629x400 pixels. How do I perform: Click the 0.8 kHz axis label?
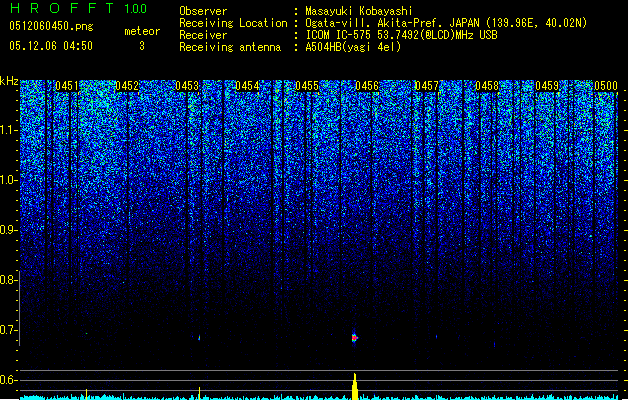[x=8, y=280]
